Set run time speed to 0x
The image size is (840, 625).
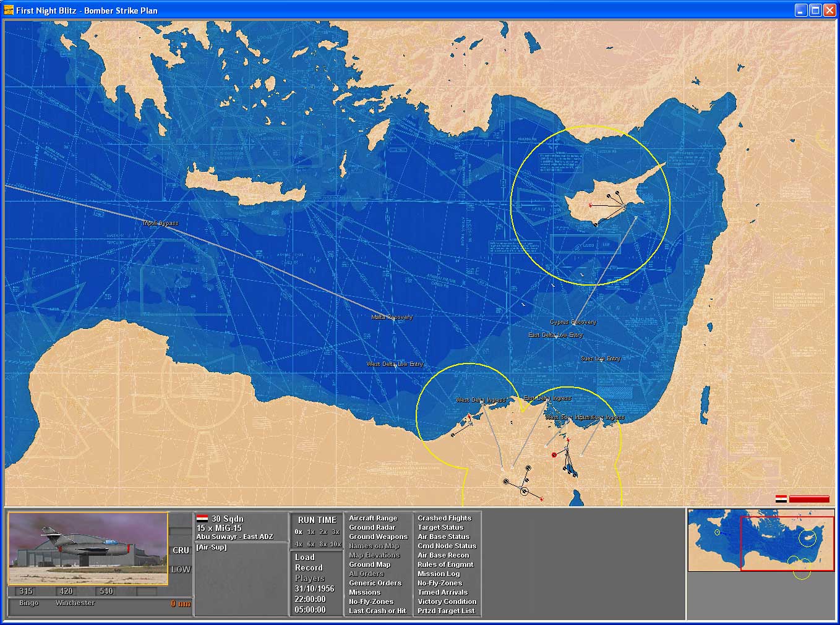[299, 532]
